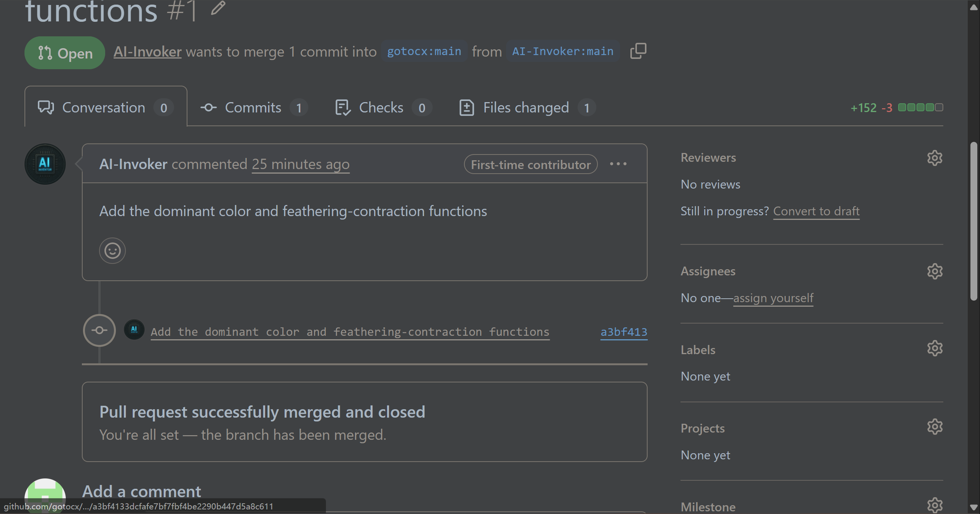The width and height of the screenshot is (980, 514).
Task: Open the AI-Invoker comment author link
Action: click(133, 164)
